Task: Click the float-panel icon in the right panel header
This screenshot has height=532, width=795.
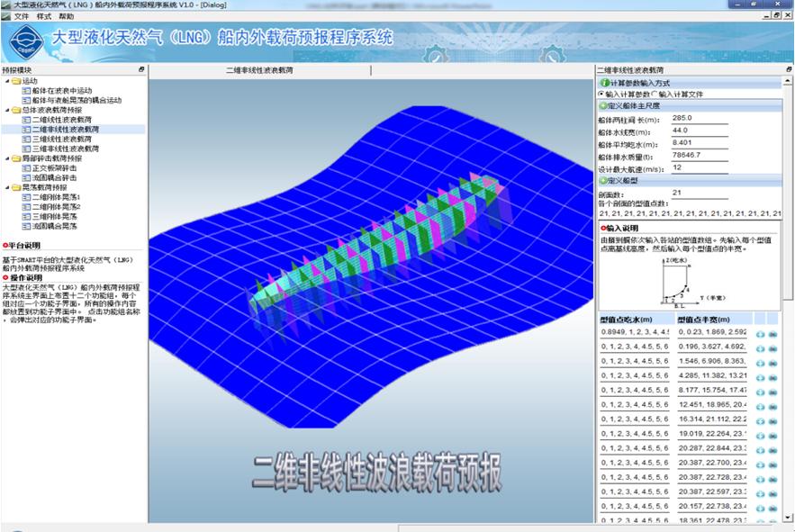Action: 788,69
